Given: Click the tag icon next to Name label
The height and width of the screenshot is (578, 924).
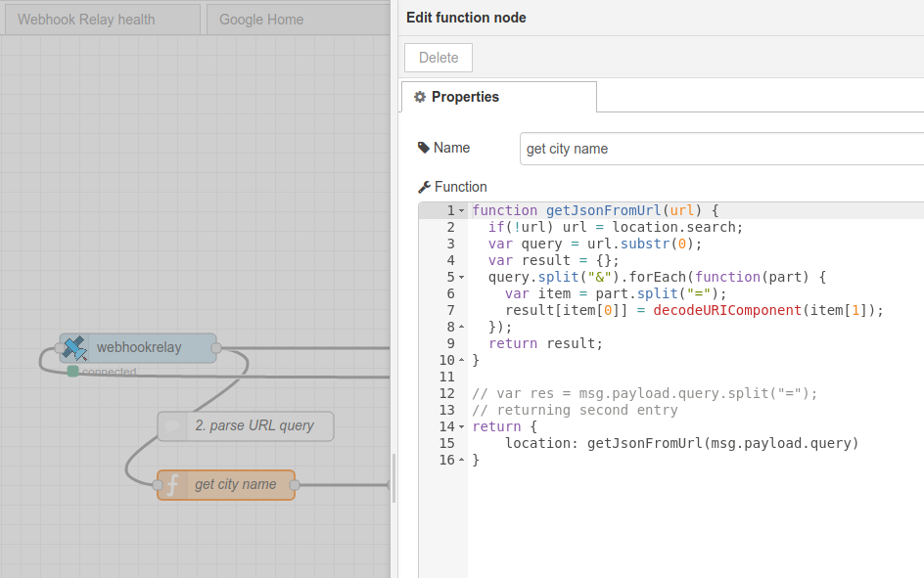Looking at the screenshot, I should click(424, 148).
